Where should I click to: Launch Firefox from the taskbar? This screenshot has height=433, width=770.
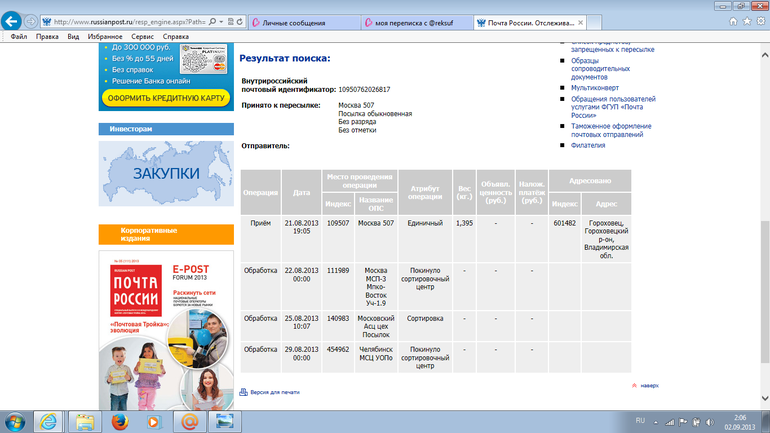coord(119,422)
